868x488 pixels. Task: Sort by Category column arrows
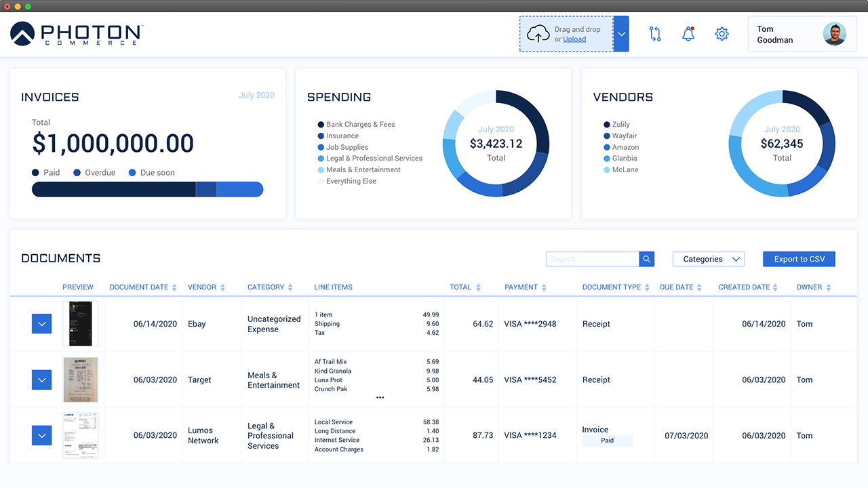pos(290,287)
